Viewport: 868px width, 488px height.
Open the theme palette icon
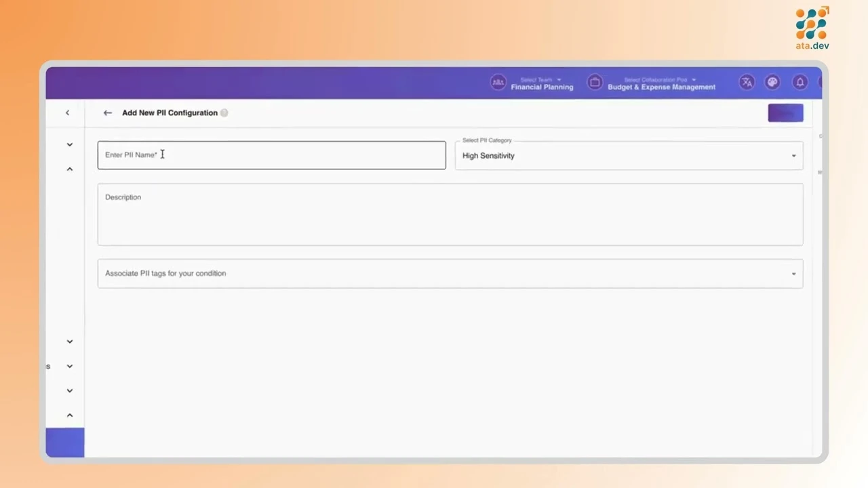[x=772, y=82]
